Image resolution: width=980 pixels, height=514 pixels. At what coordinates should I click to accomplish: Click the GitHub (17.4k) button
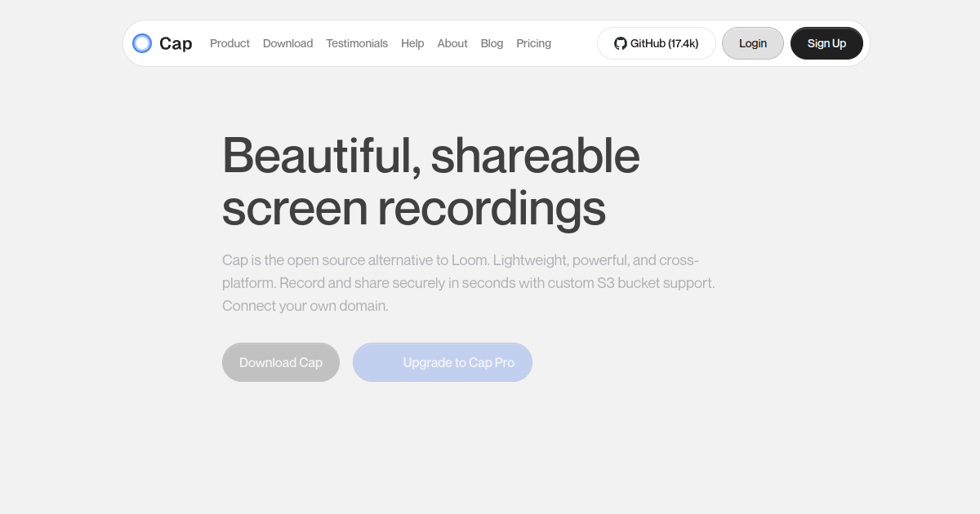tap(657, 43)
